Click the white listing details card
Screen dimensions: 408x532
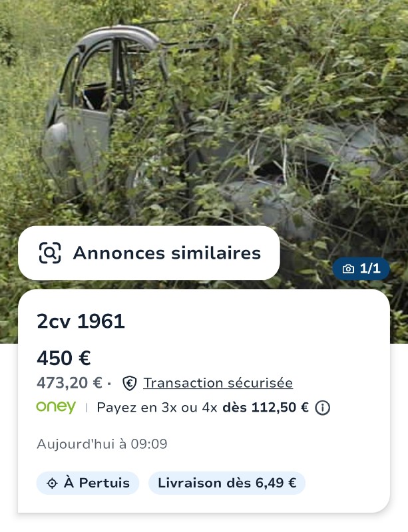[x=204, y=401]
